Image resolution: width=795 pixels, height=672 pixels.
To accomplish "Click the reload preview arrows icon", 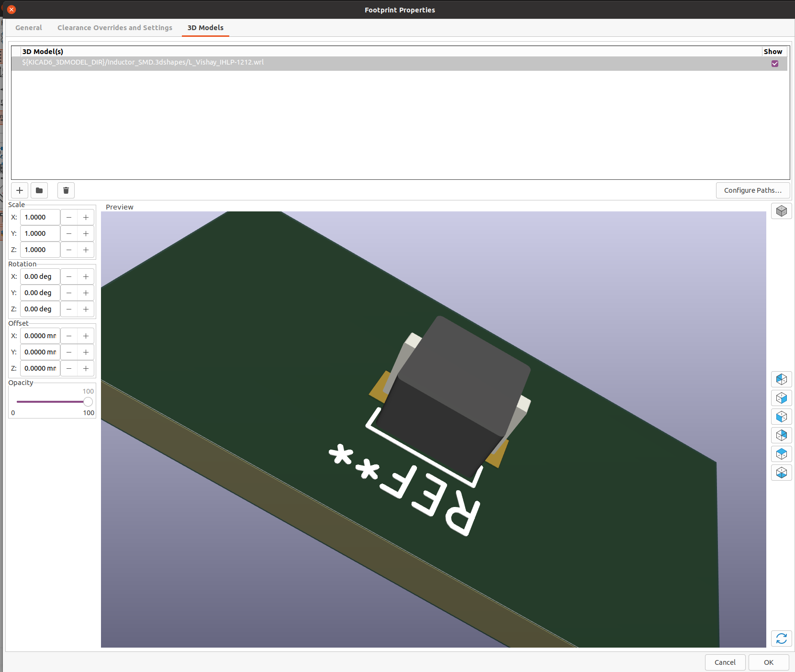I will [781, 639].
